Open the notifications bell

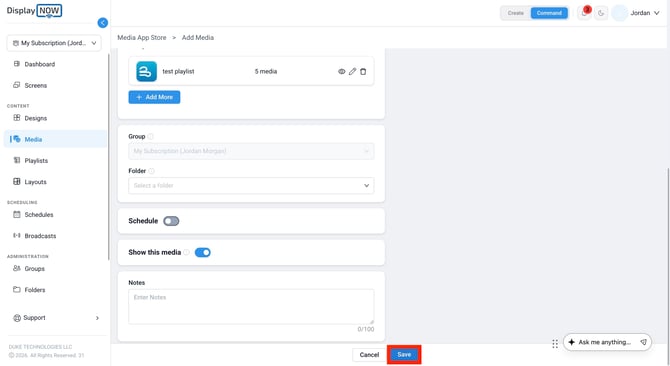[x=584, y=13]
